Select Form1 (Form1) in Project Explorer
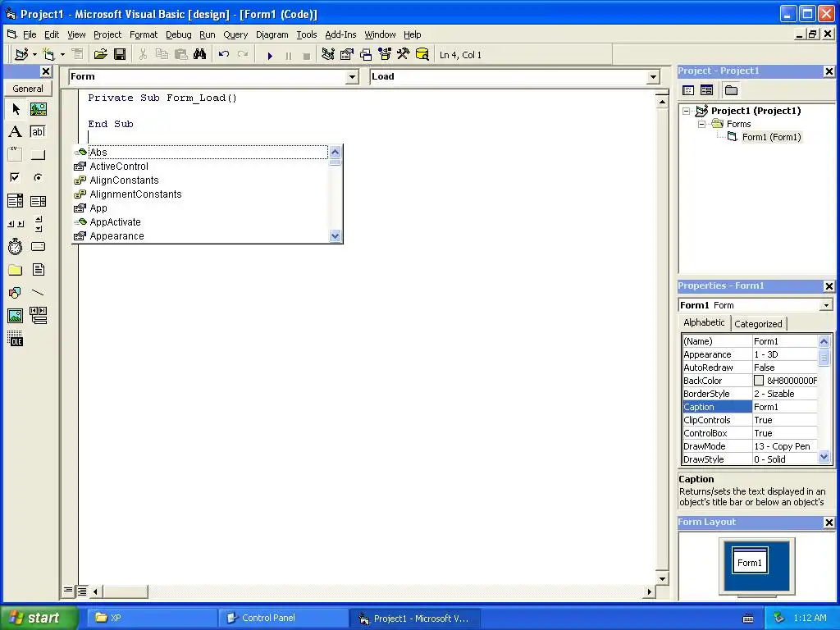 click(x=771, y=137)
